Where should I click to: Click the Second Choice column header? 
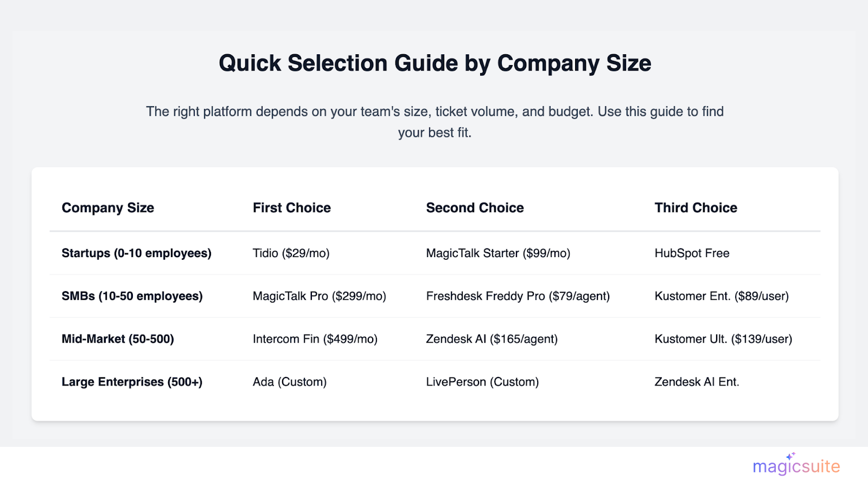click(475, 208)
